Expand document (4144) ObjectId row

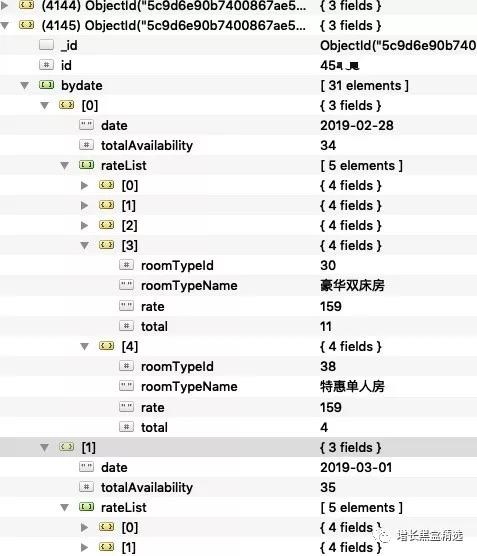[5, 5]
